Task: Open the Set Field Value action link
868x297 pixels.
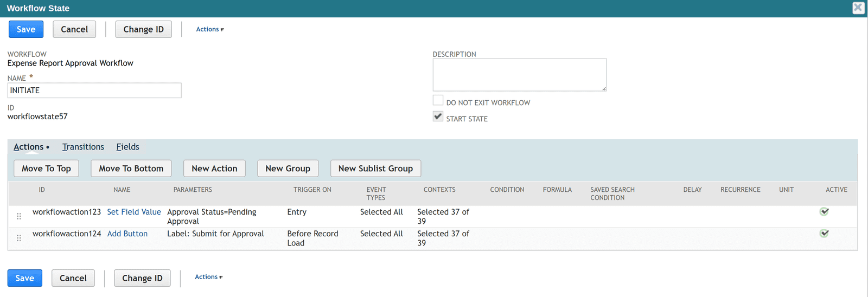Action: 134,212
